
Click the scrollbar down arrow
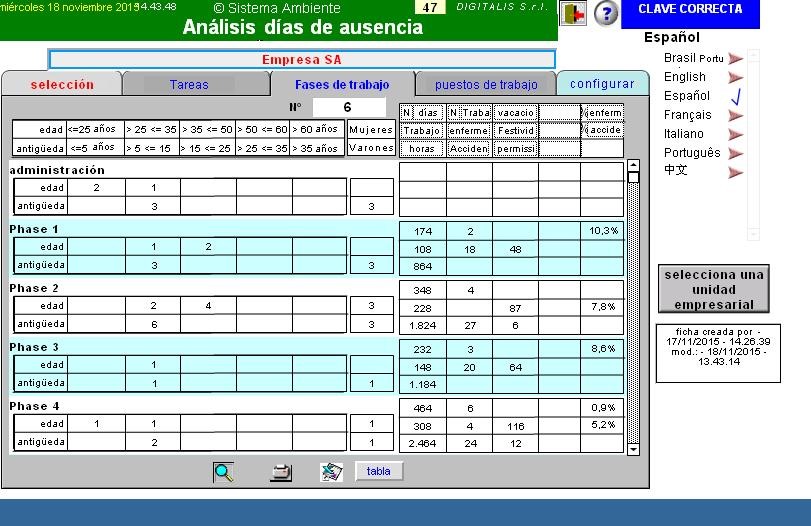(633, 450)
